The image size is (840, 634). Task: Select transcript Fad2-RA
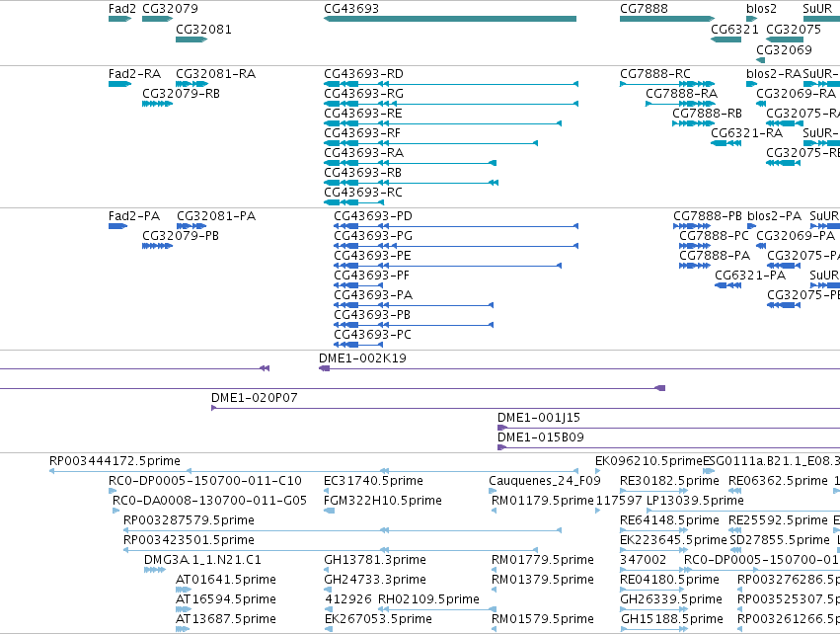134,74
